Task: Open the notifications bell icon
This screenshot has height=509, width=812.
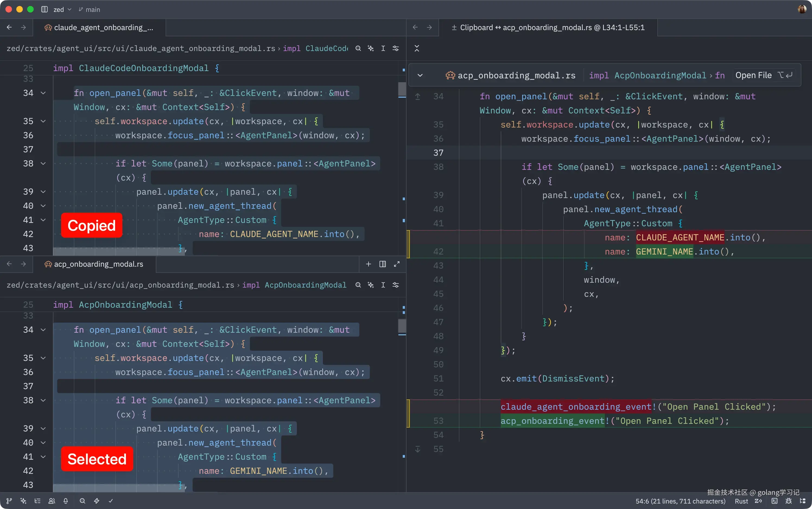Action: [66, 501]
